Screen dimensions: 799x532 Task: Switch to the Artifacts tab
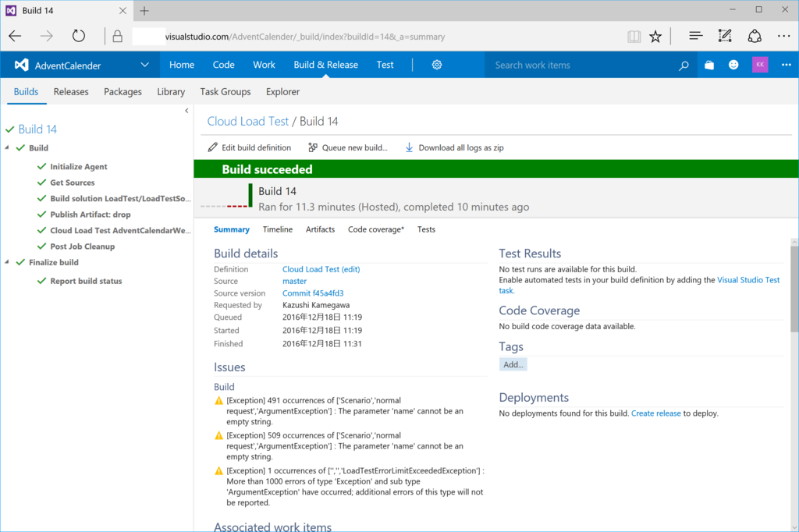coord(320,229)
